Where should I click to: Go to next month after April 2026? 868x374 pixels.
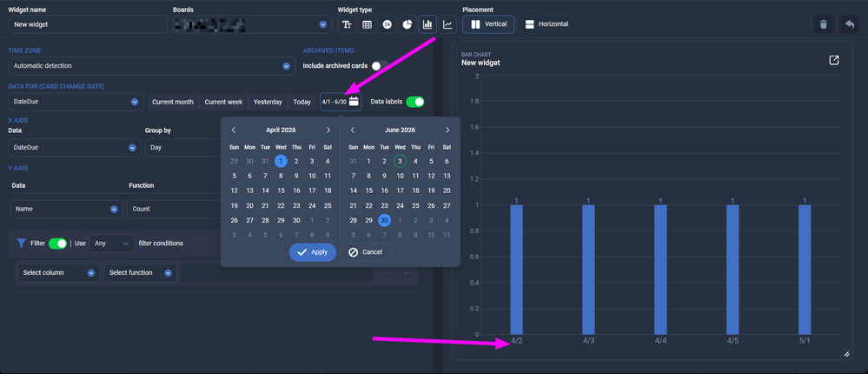click(x=328, y=130)
